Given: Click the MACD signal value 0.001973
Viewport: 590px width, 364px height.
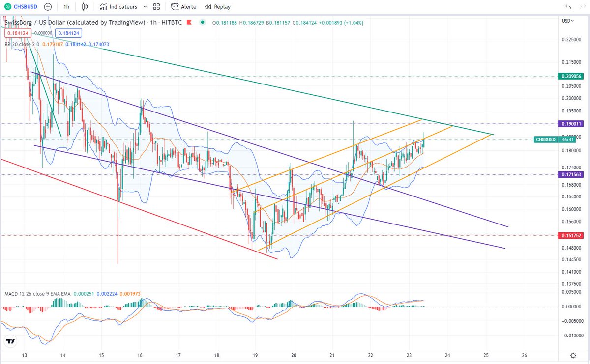Looking at the screenshot, I should [x=130, y=294].
